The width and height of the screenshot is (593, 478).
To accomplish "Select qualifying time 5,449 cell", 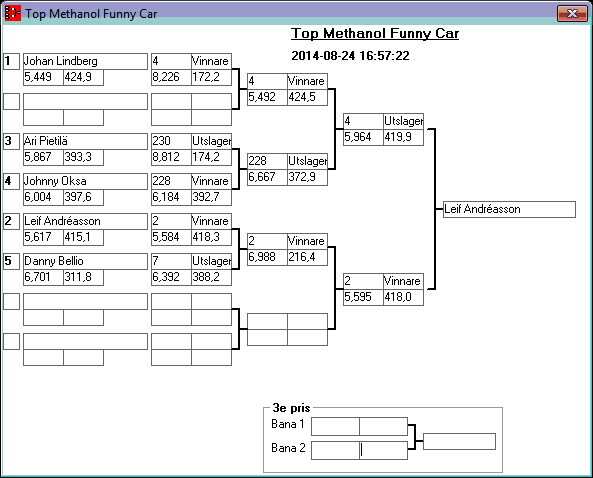I will (43, 77).
